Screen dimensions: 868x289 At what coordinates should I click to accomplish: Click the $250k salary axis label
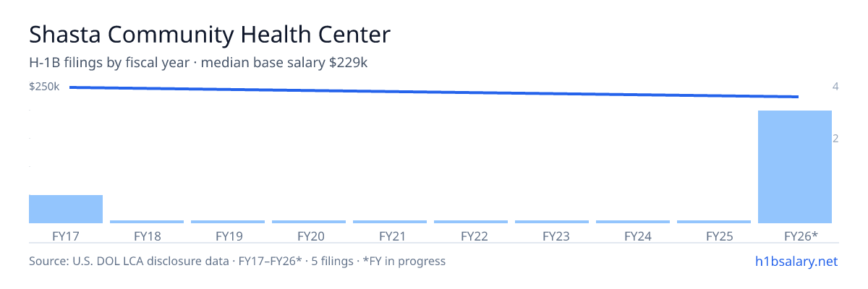click(44, 87)
